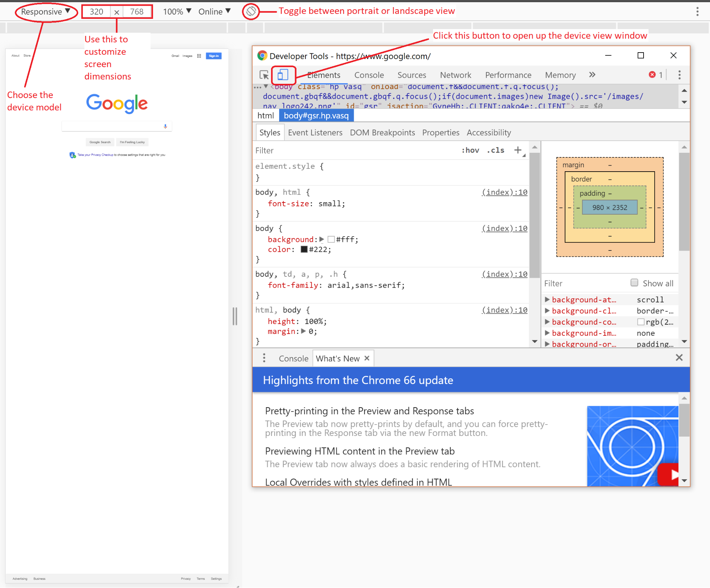Image resolution: width=710 pixels, height=588 pixels.
Task: Open the Online throttling dropdown
Action: [215, 12]
